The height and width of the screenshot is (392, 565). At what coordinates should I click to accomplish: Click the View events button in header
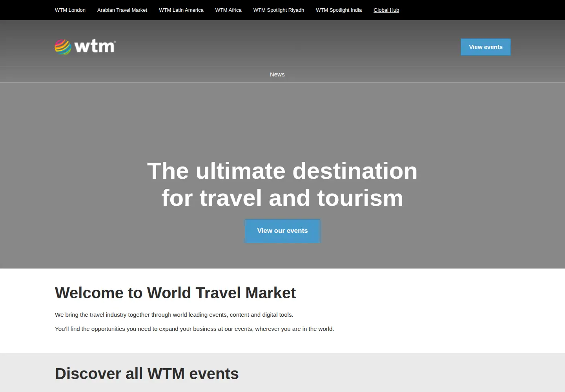coord(486,47)
